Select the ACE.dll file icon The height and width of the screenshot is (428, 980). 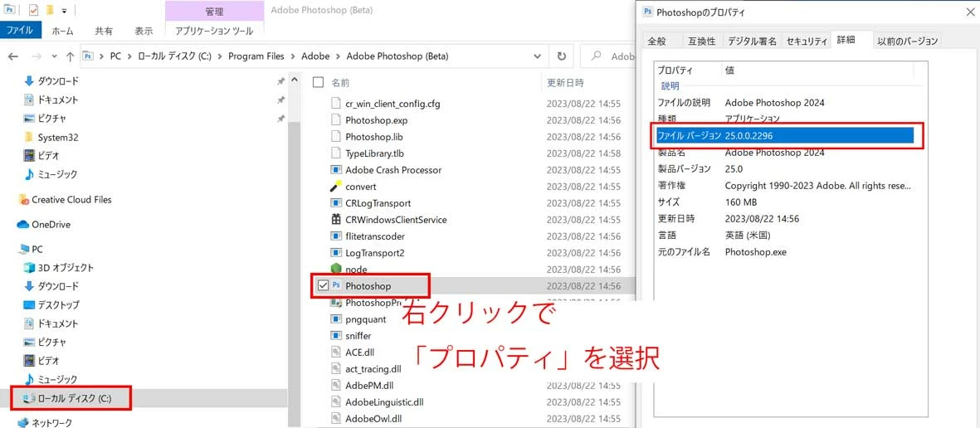click(x=336, y=353)
